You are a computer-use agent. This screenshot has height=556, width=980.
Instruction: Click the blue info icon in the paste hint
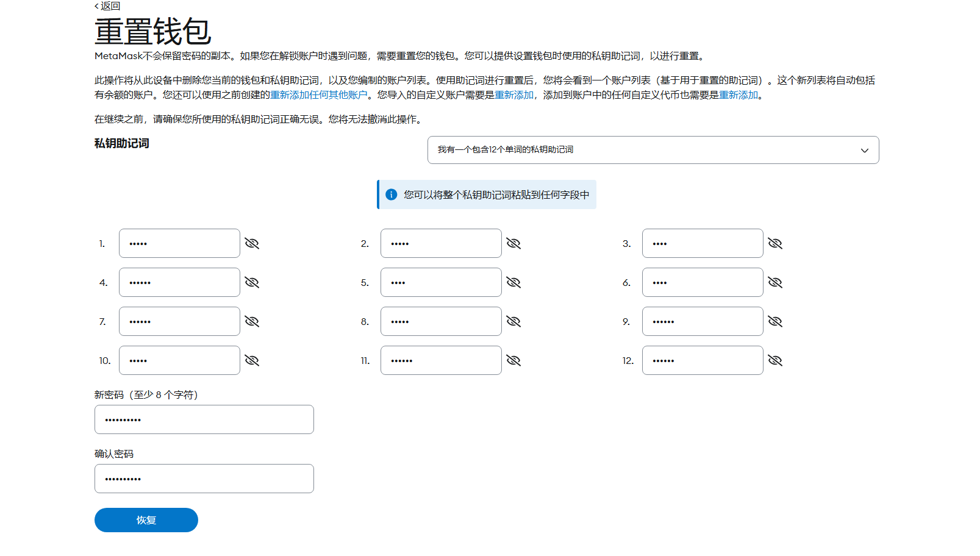(x=392, y=194)
